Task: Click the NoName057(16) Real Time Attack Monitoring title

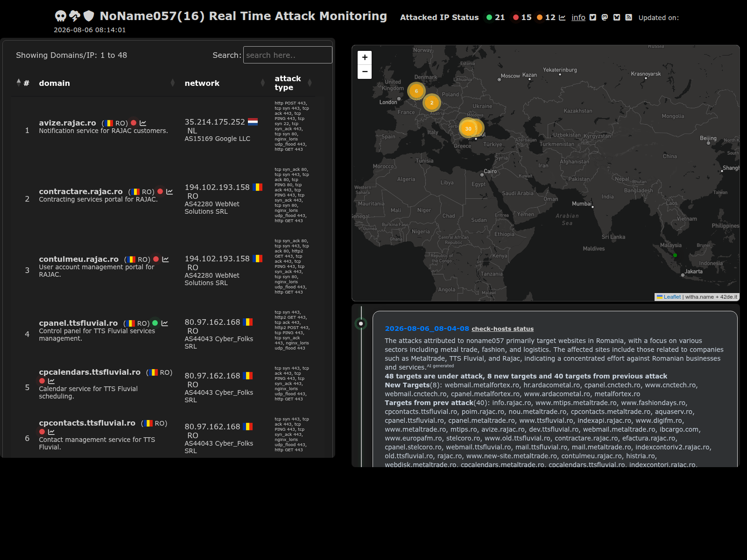Action: click(243, 16)
